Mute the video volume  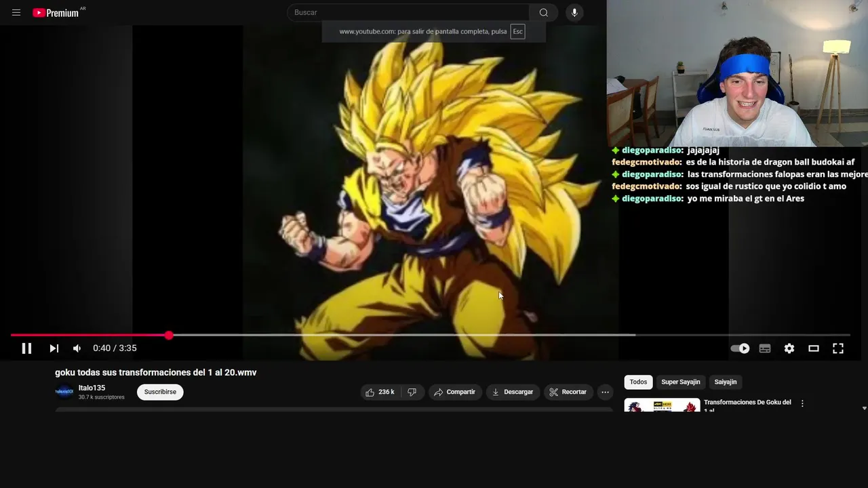click(77, 348)
